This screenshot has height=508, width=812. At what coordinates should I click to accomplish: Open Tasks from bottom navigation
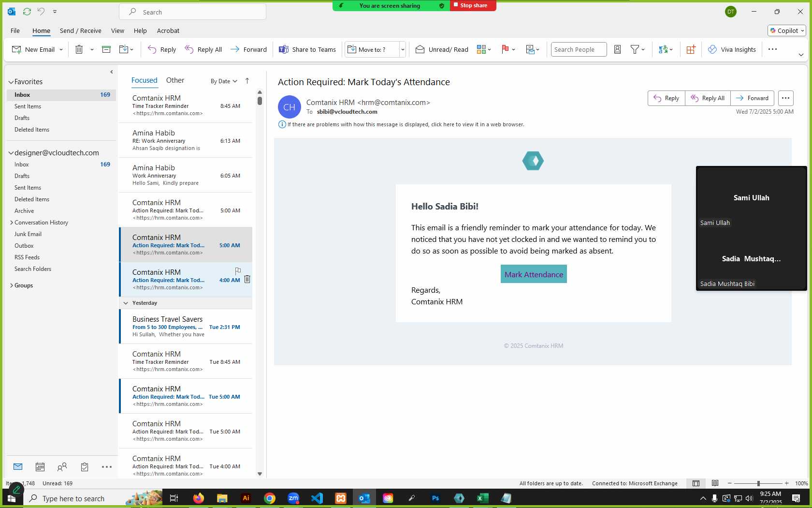85,467
